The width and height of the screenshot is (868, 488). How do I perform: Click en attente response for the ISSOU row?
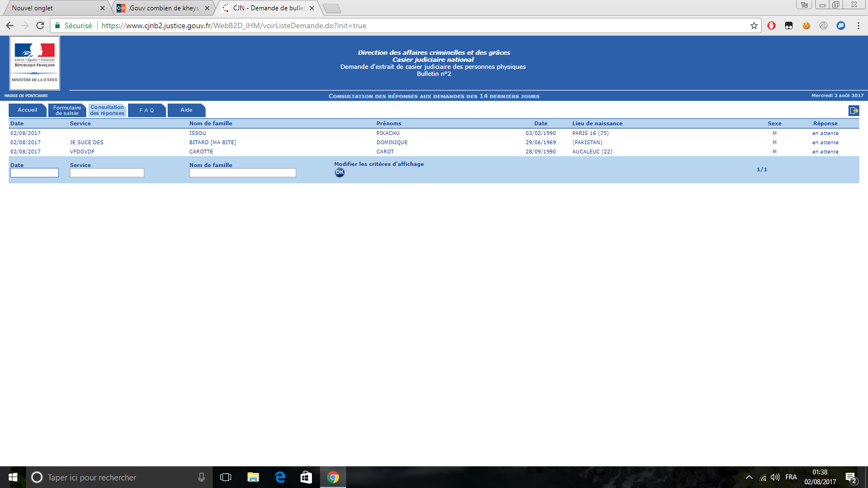825,133
